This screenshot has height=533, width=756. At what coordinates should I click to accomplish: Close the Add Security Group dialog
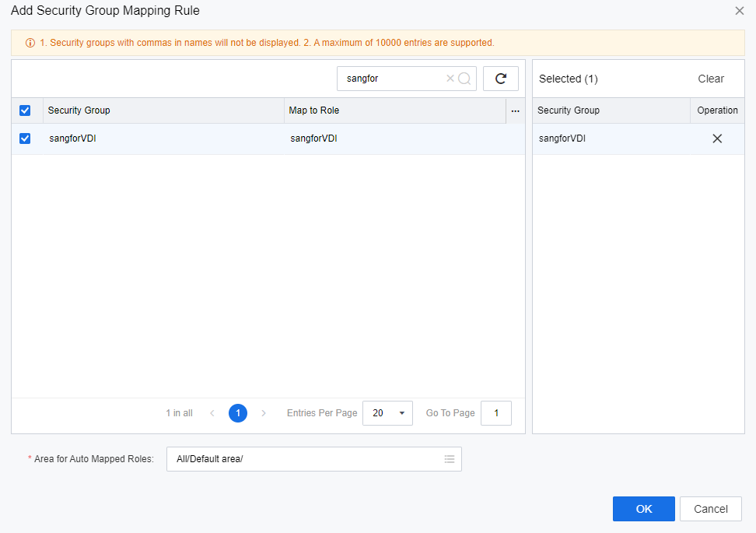click(739, 11)
